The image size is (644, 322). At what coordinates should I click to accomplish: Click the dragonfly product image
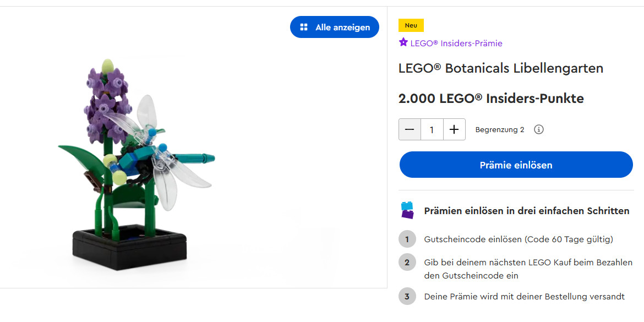point(138,165)
